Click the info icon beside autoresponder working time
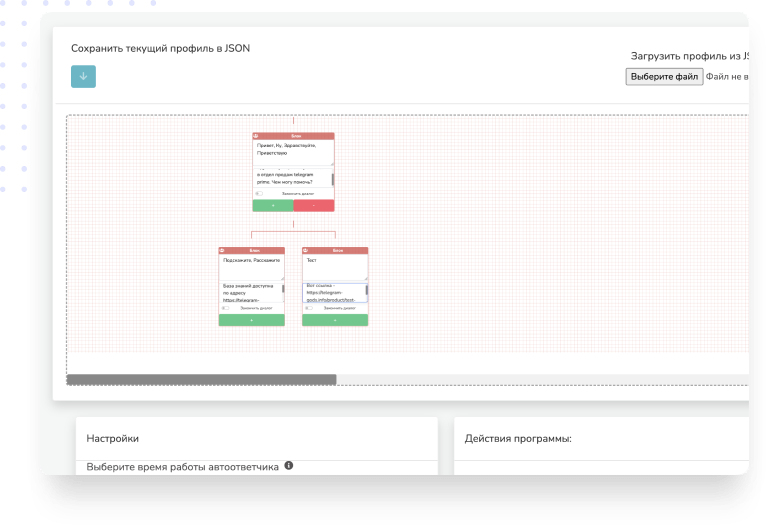 [289, 466]
